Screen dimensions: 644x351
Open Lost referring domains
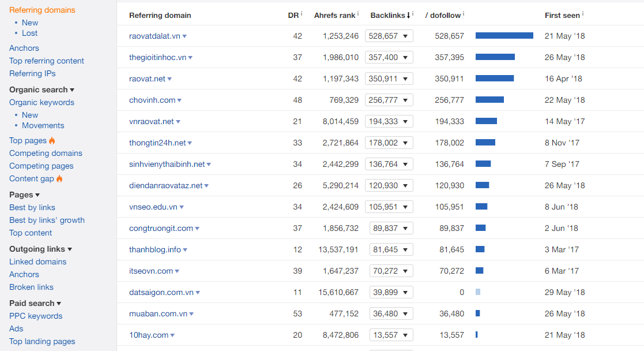(29, 33)
